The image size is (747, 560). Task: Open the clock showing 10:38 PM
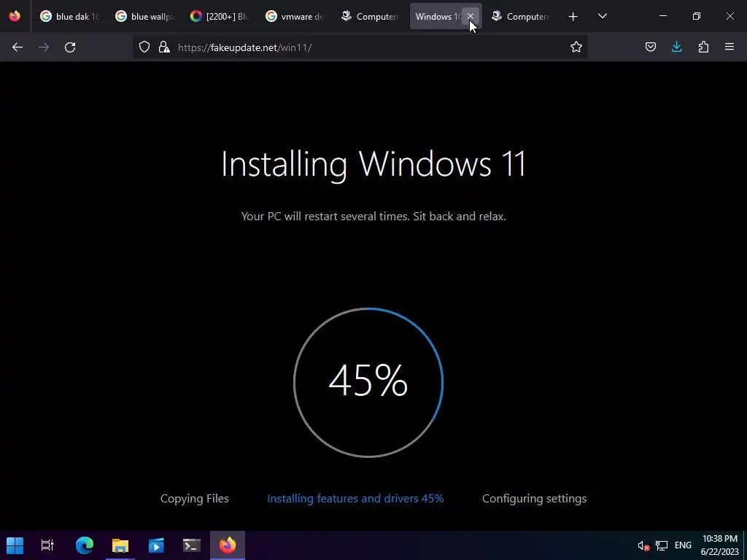pos(719,545)
